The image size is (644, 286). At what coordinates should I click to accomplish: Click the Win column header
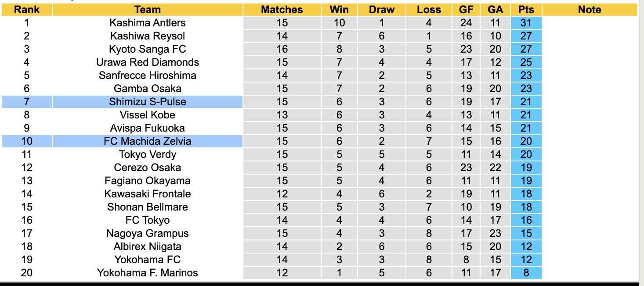point(340,10)
